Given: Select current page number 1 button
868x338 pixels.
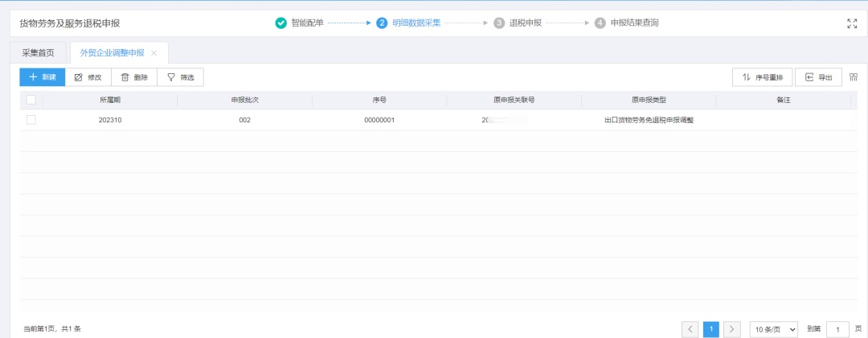Looking at the screenshot, I should click(711, 329).
